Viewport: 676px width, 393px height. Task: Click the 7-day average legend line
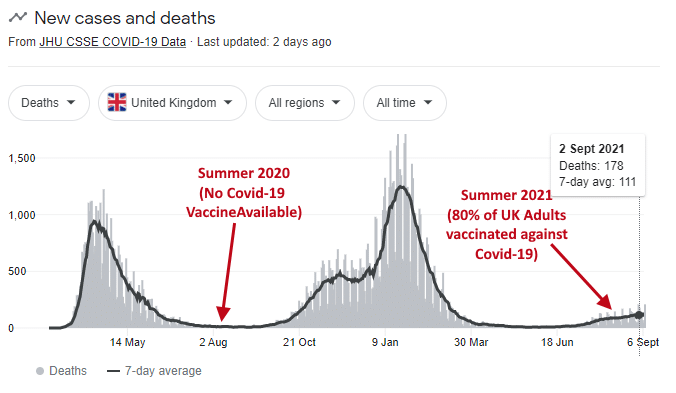(113, 371)
